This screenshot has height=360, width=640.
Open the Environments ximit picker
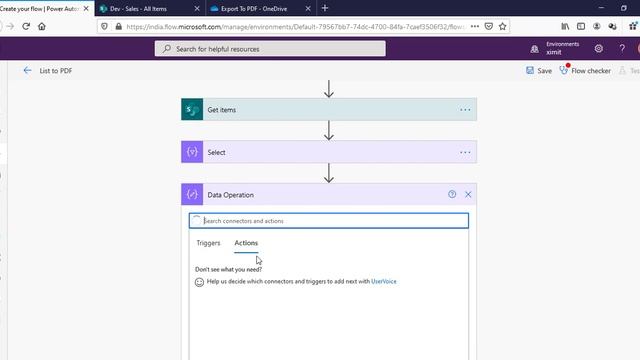point(555,48)
